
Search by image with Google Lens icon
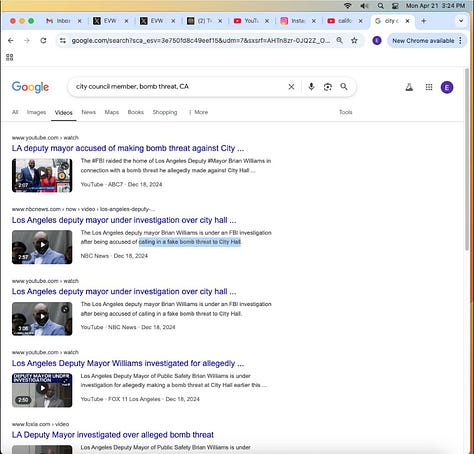tap(328, 87)
